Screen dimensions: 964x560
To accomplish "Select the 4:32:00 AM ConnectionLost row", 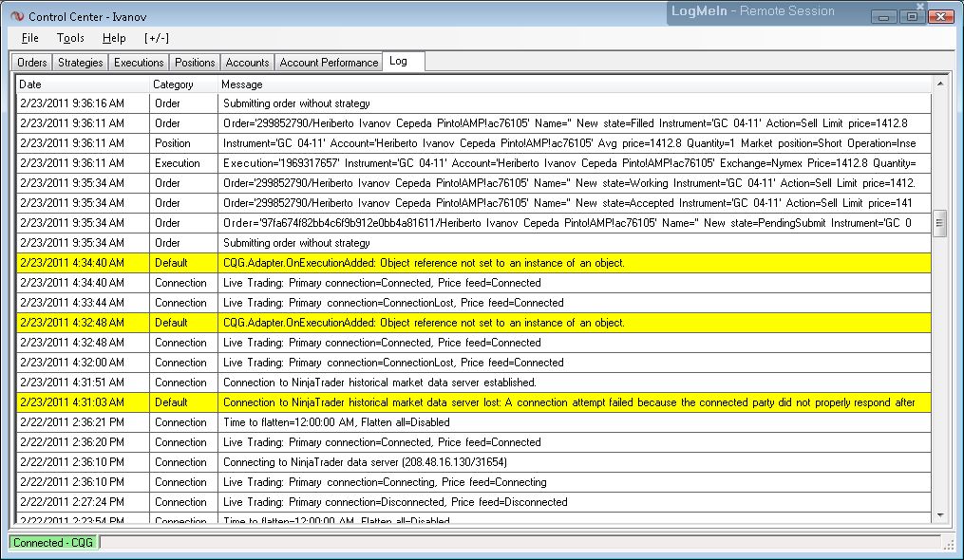I will (473, 362).
